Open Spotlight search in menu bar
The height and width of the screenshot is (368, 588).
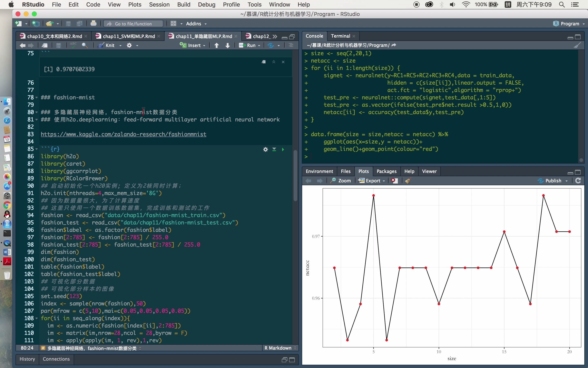click(x=562, y=4)
